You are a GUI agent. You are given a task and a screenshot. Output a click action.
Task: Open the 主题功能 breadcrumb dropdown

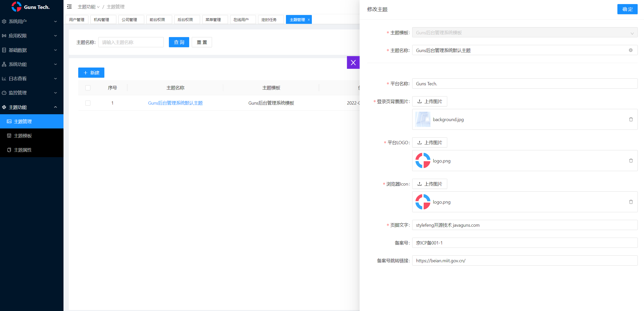coord(88,7)
